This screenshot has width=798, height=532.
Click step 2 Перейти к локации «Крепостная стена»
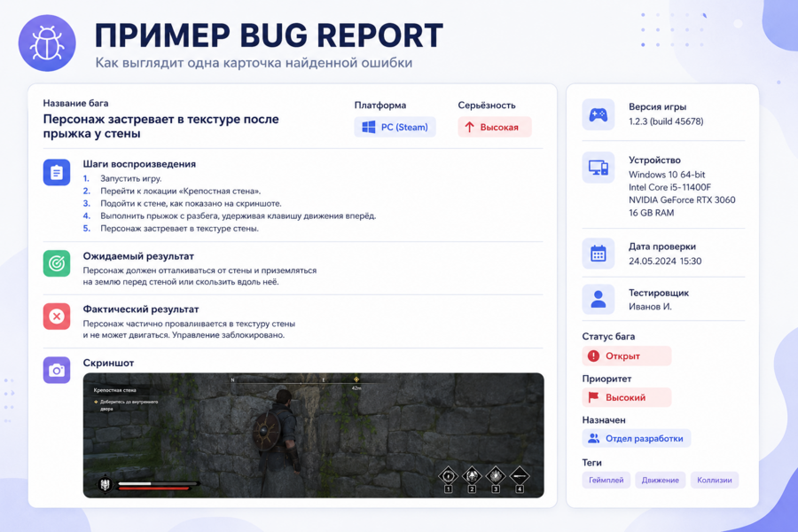181,191
